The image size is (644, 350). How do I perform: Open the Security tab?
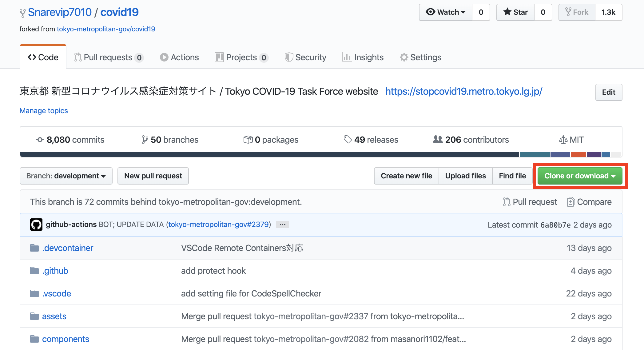click(x=305, y=57)
